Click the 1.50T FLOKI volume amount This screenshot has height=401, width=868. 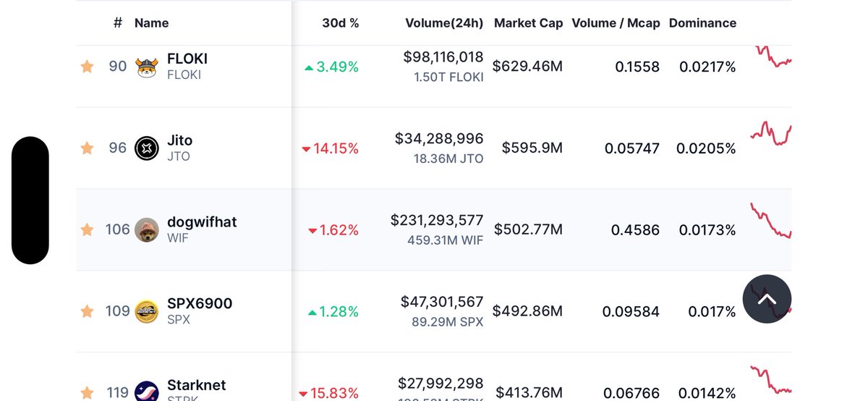(448, 77)
